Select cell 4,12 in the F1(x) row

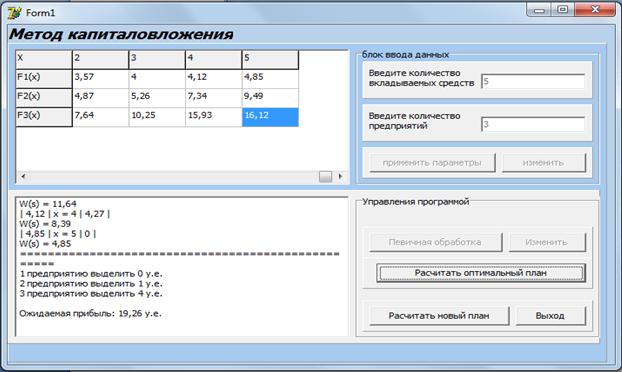point(213,79)
